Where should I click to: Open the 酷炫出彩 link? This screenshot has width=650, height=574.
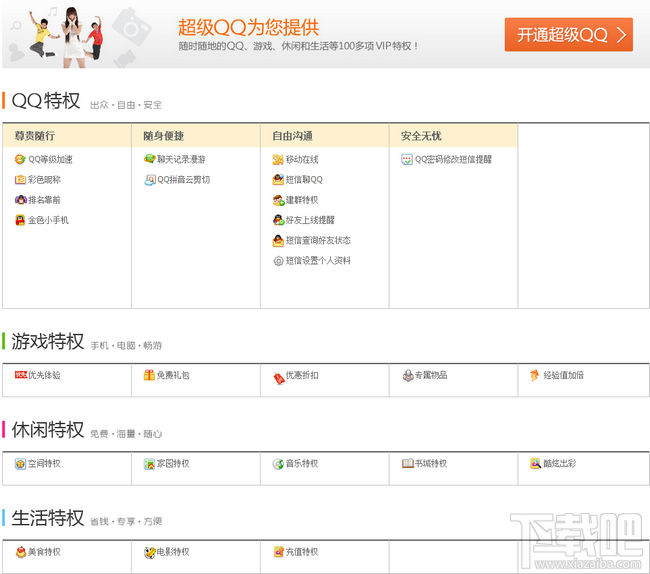[560, 463]
